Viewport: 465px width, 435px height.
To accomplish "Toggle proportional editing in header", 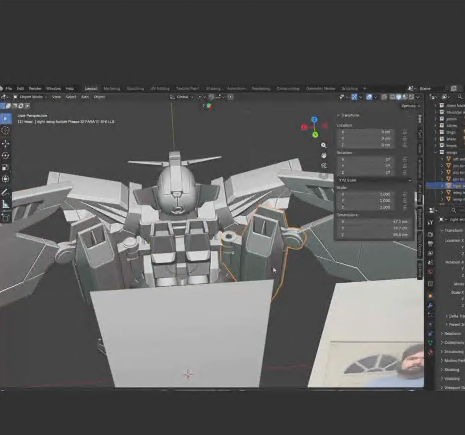I will [x=230, y=97].
